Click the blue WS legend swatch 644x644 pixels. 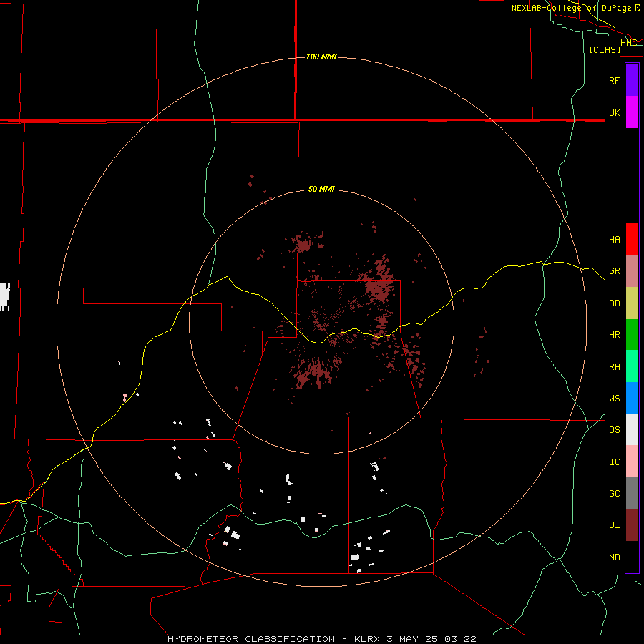pos(632,398)
